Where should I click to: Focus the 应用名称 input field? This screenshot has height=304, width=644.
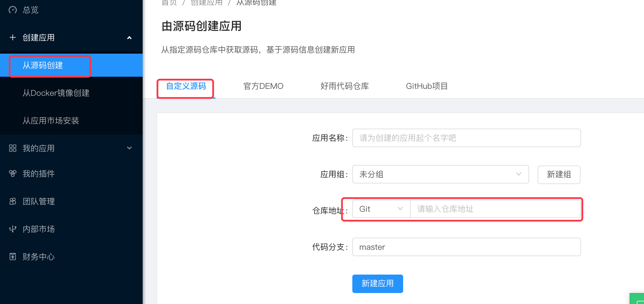(x=466, y=138)
